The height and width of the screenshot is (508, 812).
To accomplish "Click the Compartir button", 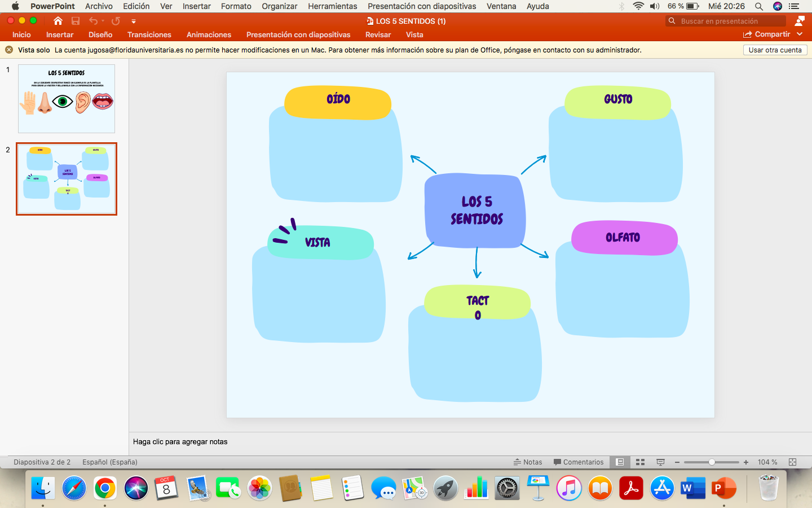I will (767, 34).
